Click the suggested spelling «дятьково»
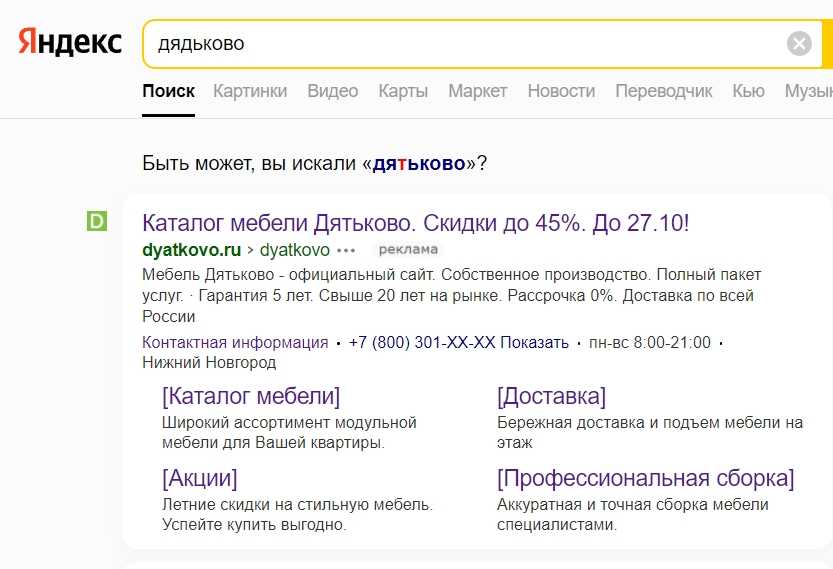 coord(419,163)
